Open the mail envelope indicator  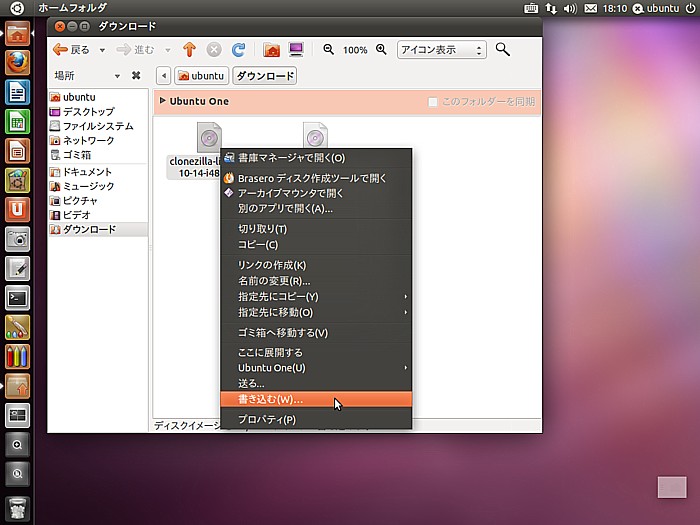tap(590, 8)
